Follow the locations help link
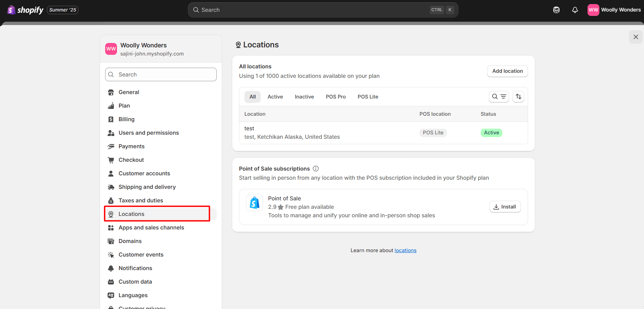Viewport: 644px width, 309px height. (405, 250)
